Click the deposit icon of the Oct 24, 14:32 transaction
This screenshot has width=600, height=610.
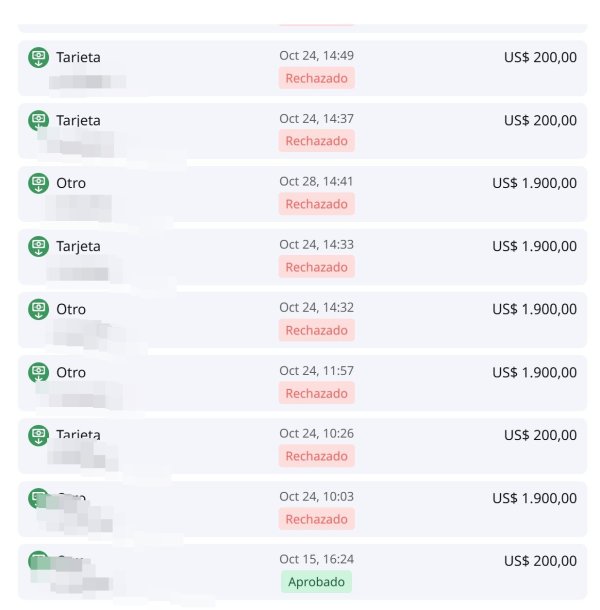click(x=38, y=309)
